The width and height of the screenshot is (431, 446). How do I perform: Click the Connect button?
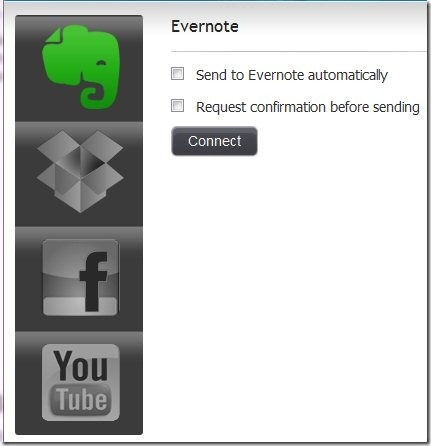(x=214, y=141)
